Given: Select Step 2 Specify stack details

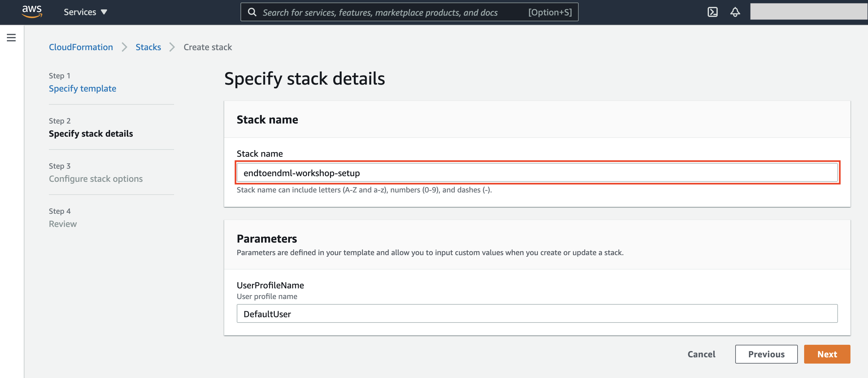Looking at the screenshot, I should (x=91, y=134).
